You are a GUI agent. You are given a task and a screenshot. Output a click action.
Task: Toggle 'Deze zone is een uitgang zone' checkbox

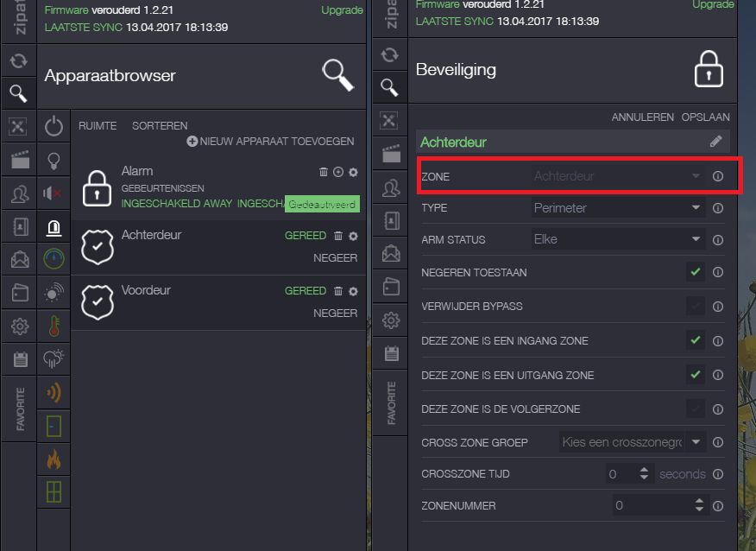695,375
